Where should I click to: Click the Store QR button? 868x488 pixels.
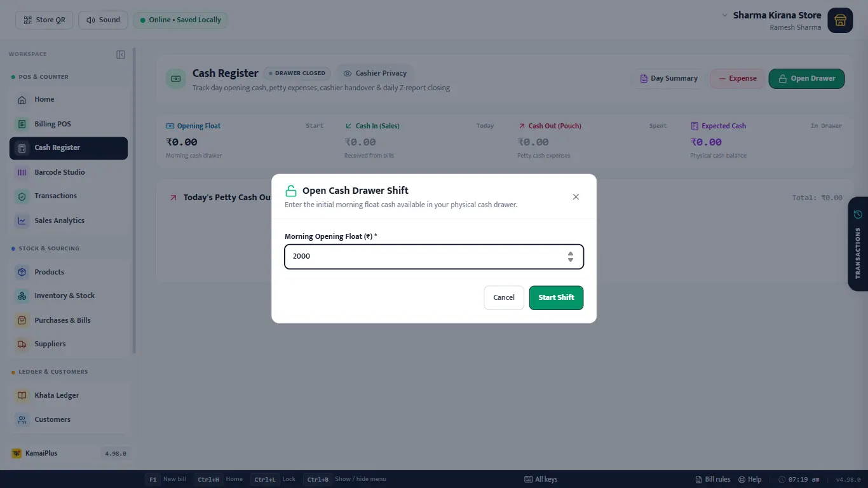(44, 20)
